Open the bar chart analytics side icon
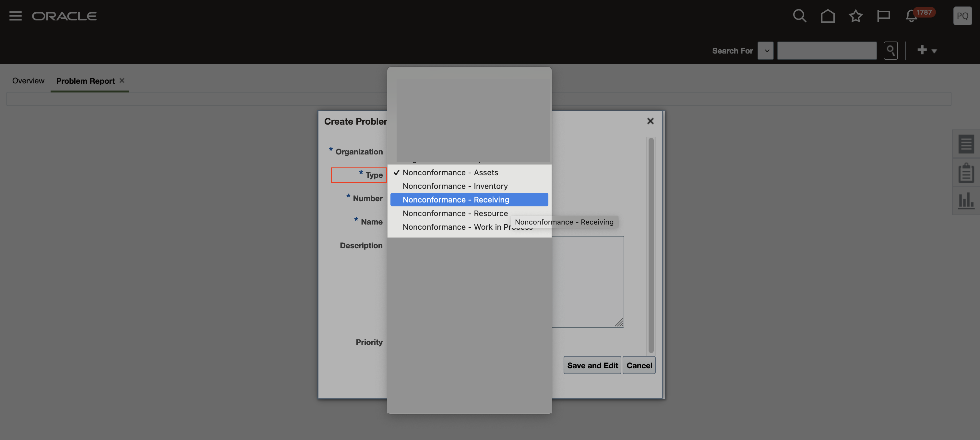Screen dimensions: 980x440 (966, 201)
